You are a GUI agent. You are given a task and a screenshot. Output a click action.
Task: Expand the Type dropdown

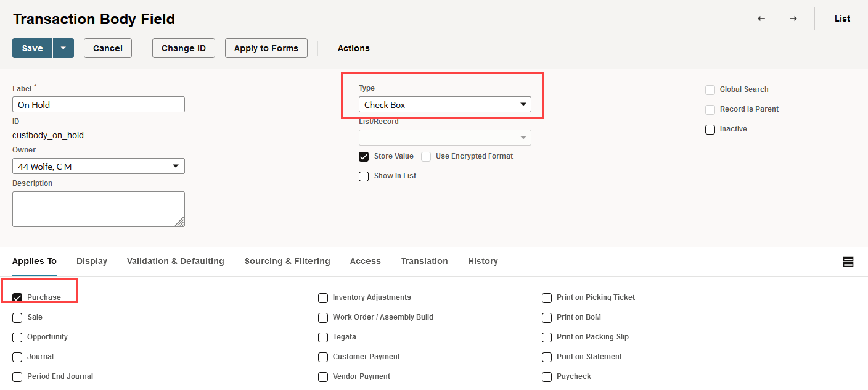[444, 105]
